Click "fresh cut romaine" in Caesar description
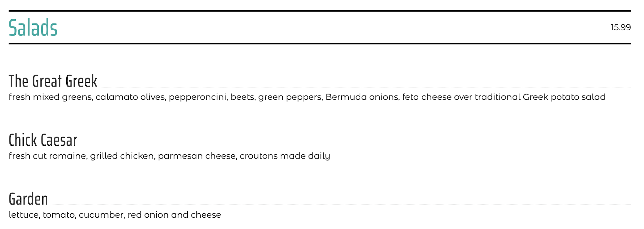644x229 pixels. [48, 156]
